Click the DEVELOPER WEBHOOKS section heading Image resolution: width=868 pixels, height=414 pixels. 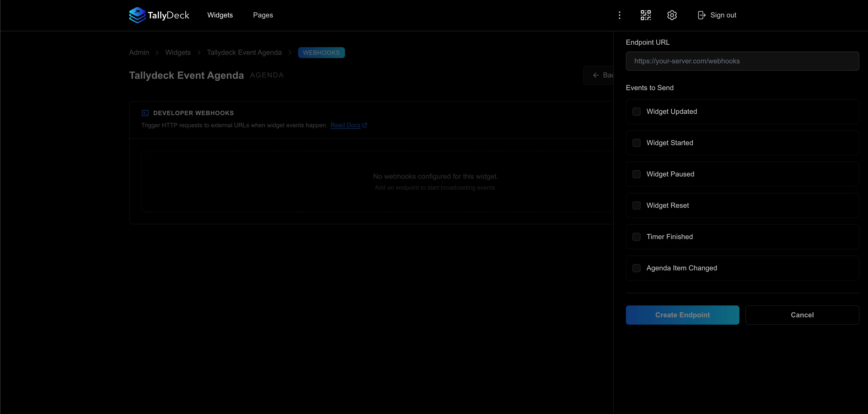tap(193, 113)
